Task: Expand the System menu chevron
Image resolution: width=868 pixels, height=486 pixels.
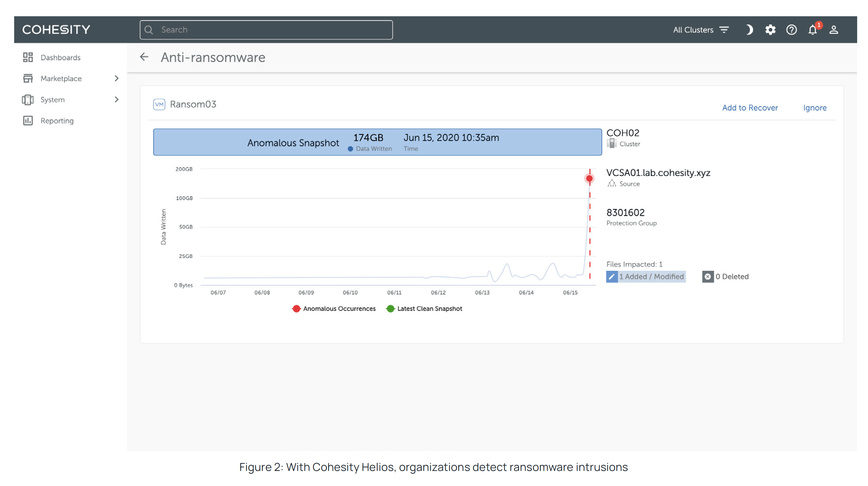Action: [117, 100]
